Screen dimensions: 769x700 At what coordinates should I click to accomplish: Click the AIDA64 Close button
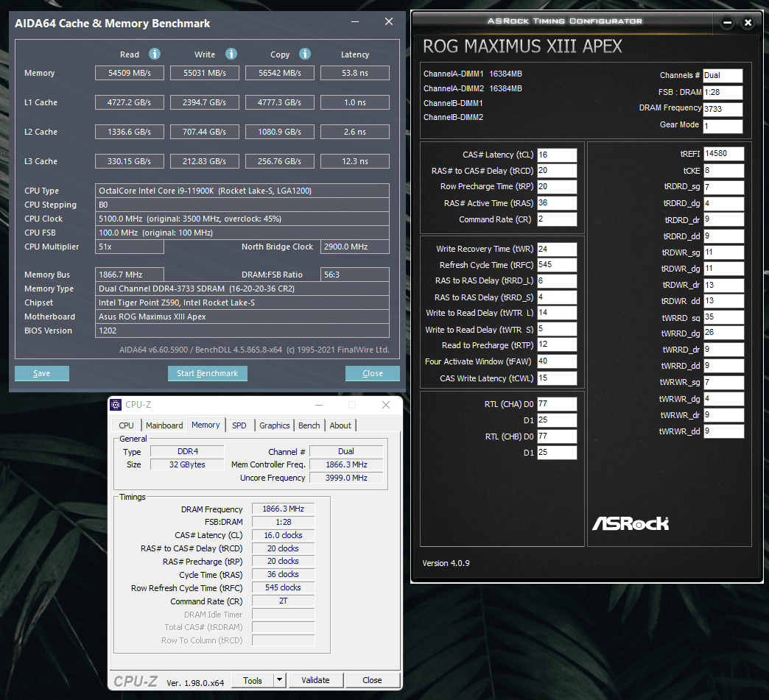(373, 373)
